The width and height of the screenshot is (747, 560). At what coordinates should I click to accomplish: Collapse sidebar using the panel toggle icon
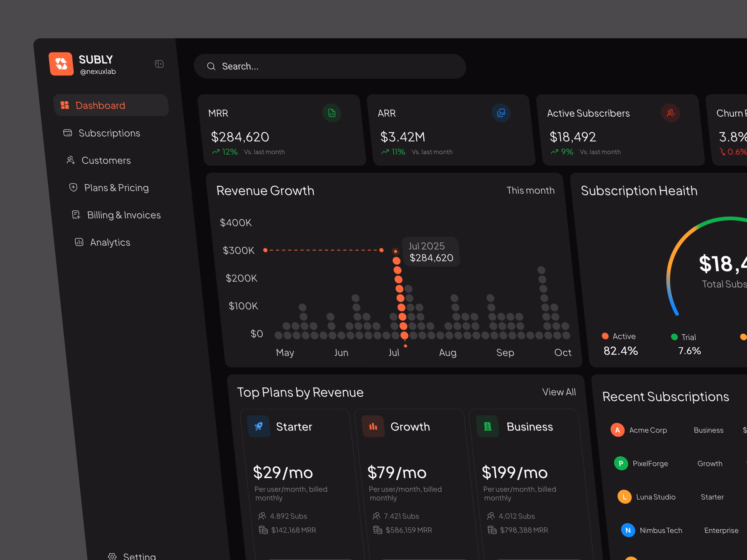[159, 64]
